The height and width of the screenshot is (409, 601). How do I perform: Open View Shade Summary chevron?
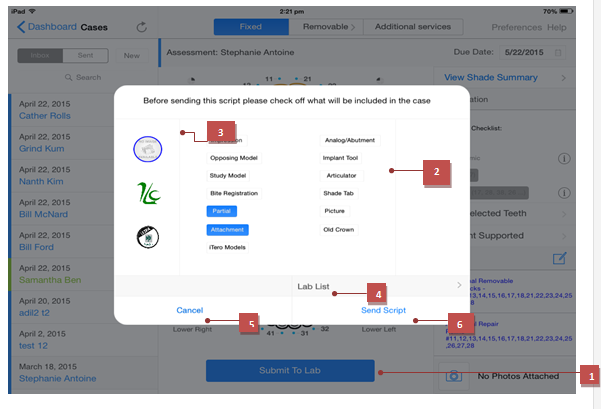[563, 78]
